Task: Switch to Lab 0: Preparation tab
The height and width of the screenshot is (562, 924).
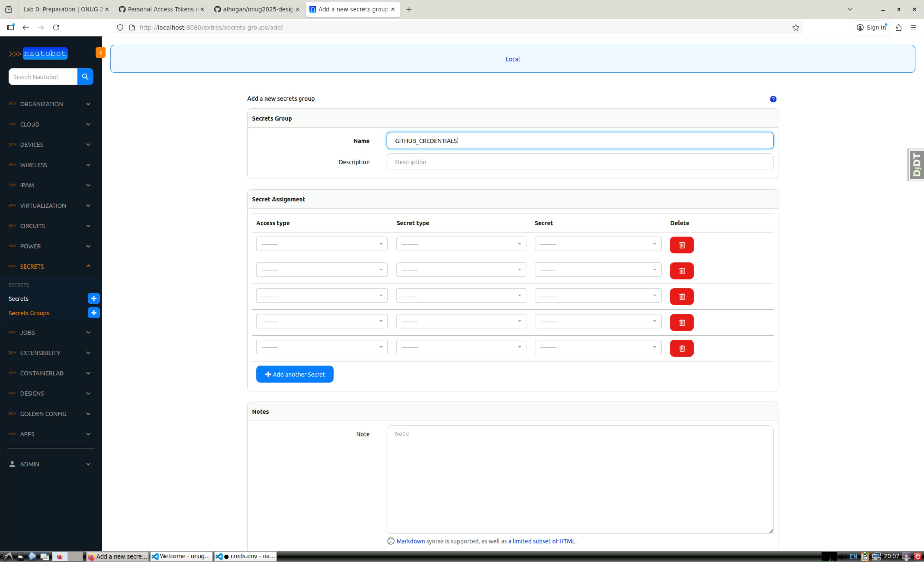Action: click(x=63, y=9)
